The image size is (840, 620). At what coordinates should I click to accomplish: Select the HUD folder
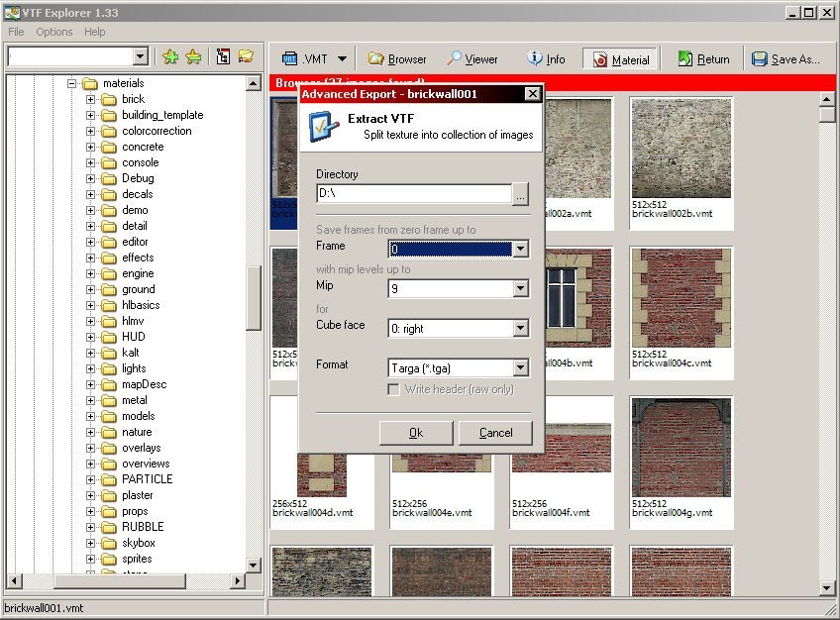coord(134,336)
